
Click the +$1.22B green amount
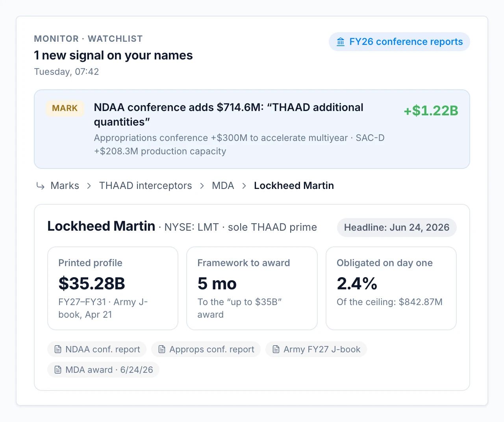(x=431, y=111)
